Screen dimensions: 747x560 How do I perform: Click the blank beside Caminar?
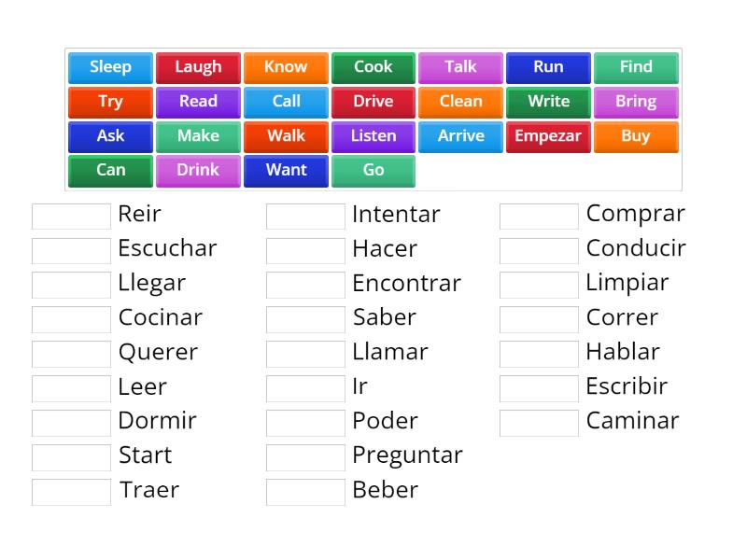click(x=539, y=422)
